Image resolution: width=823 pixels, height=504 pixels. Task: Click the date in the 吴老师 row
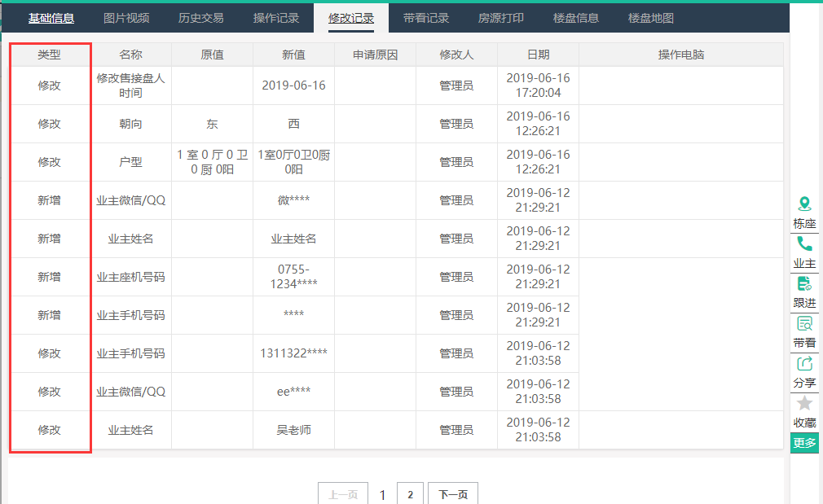(x=538, y=430)
